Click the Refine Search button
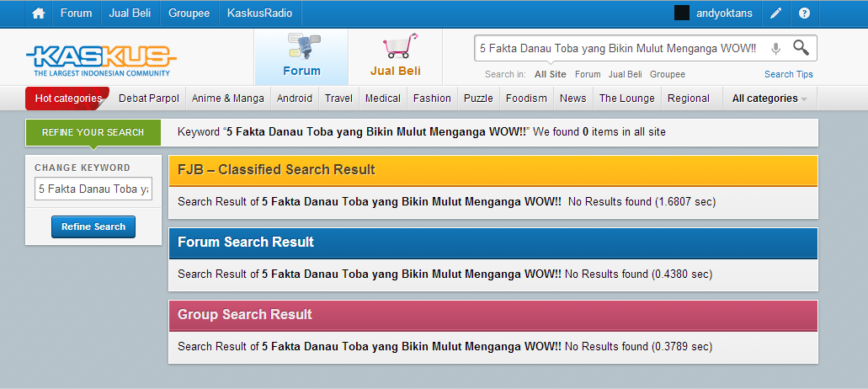This screenshot has width=868, height=389. coord(93,226)
